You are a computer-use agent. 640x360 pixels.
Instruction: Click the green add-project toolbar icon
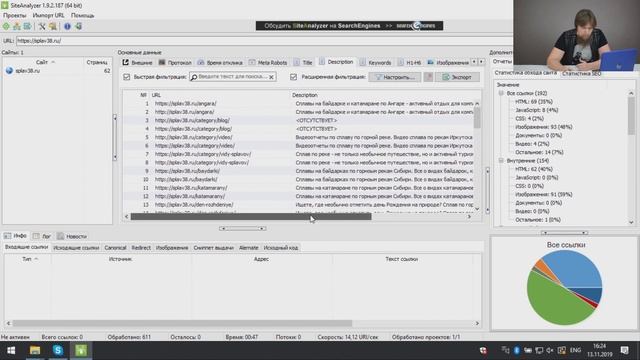pos(6,26)
